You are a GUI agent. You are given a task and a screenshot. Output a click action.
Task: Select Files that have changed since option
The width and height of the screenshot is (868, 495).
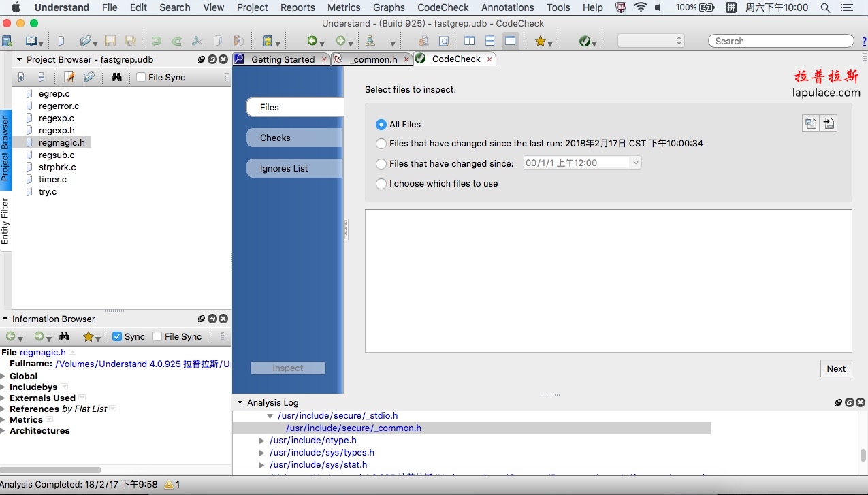(x=381, y=163)
